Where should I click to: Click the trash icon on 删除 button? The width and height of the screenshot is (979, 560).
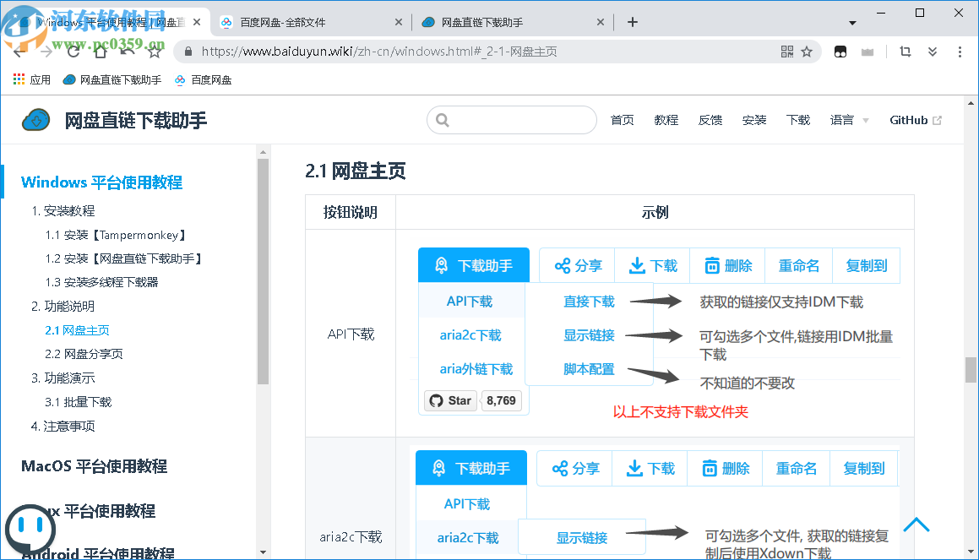click(x=712, y=264)
